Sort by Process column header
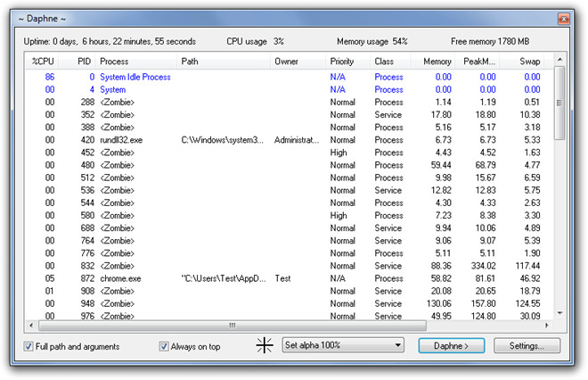This screenshot has height=380, width=588. pyautogui.click(x=136, y=62)
